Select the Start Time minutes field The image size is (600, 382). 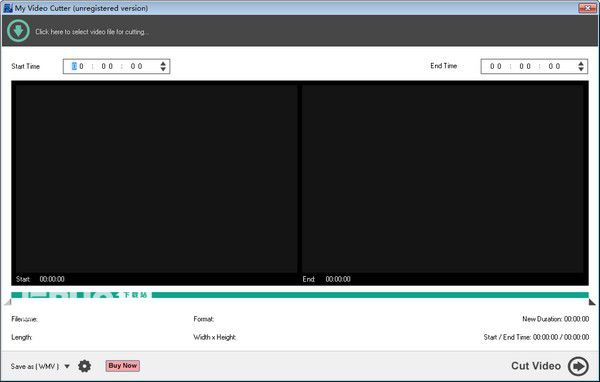click(x=107, y=66)
